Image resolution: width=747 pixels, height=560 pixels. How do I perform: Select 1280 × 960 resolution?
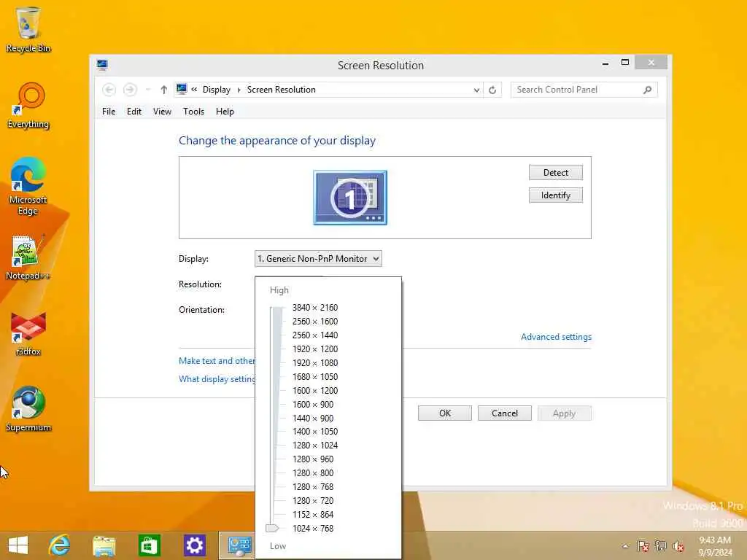pos(313,459)
